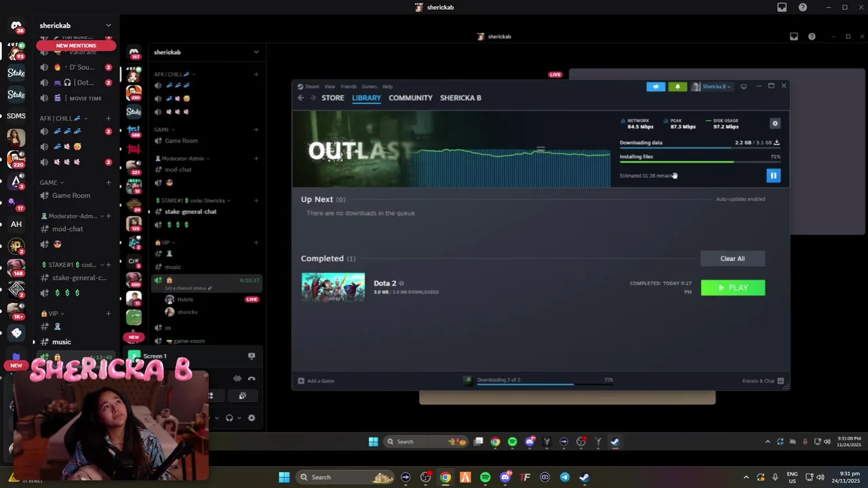Click the Windows Start button on bottom taskbar
Image resolution: width=868 pixels, height=488 pixels.
point(284,477)
